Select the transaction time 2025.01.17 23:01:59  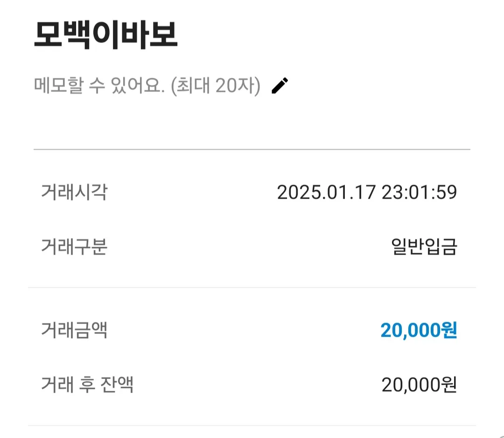point(367,192)
